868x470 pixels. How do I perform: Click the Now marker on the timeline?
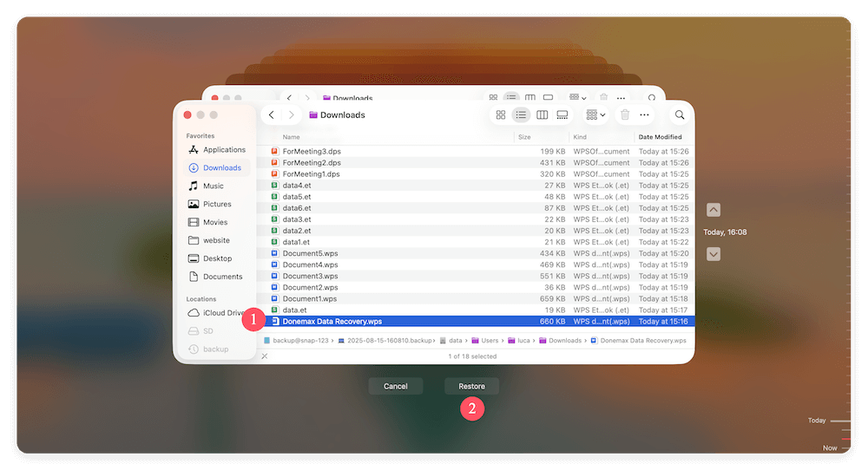830,447
